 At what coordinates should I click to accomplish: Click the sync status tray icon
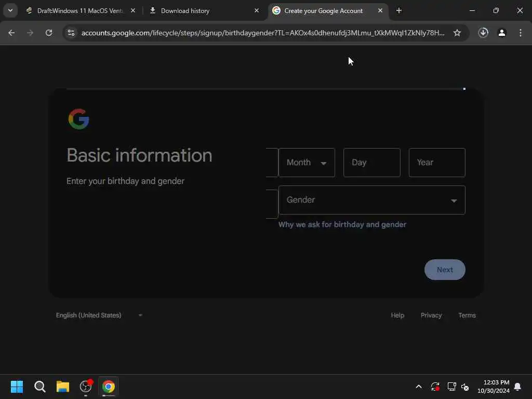pos(435,387)
